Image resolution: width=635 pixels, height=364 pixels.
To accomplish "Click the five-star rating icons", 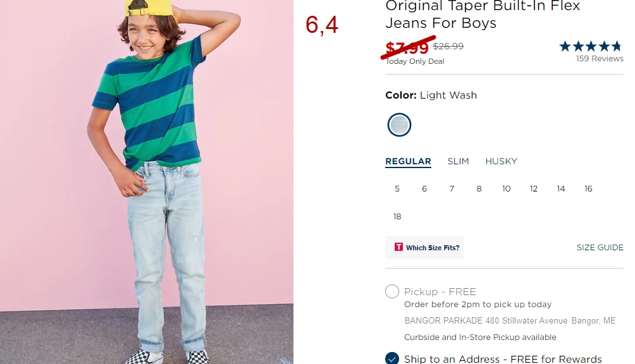I will 591,46.
